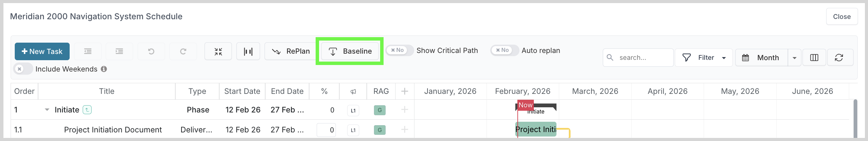Click the RePlan button
This screenshot has height=141, width=868.
(x=290, y=51)
